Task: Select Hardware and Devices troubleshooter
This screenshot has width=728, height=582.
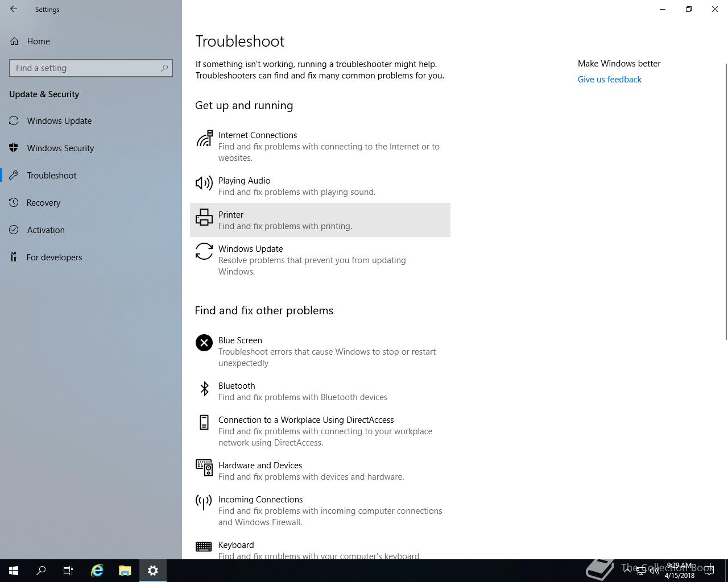Action: tap(320, 471)
